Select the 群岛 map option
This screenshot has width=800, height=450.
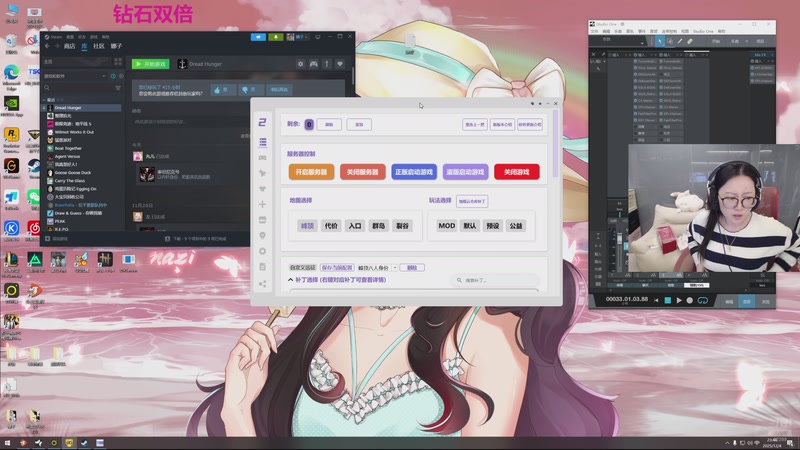[x=379, y=226]
